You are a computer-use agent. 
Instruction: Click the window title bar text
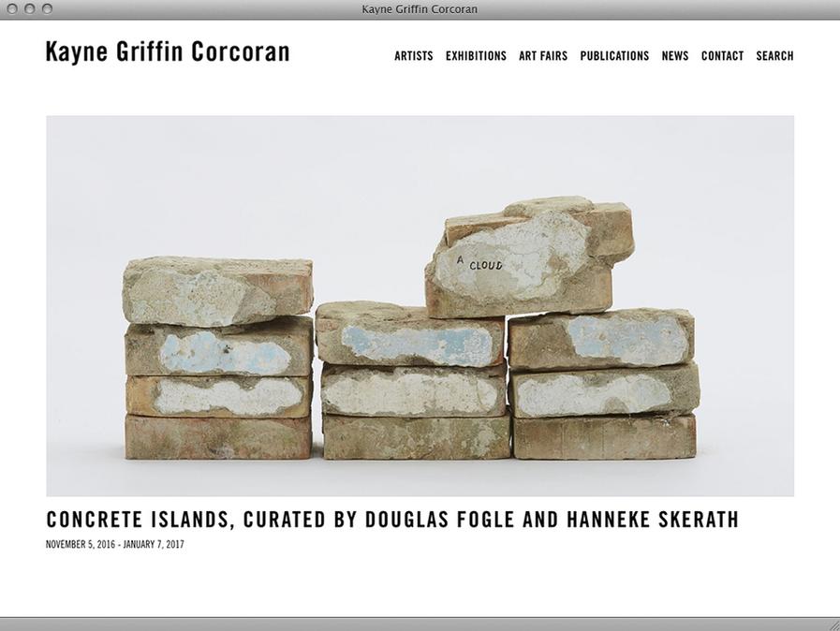(420, 9)
